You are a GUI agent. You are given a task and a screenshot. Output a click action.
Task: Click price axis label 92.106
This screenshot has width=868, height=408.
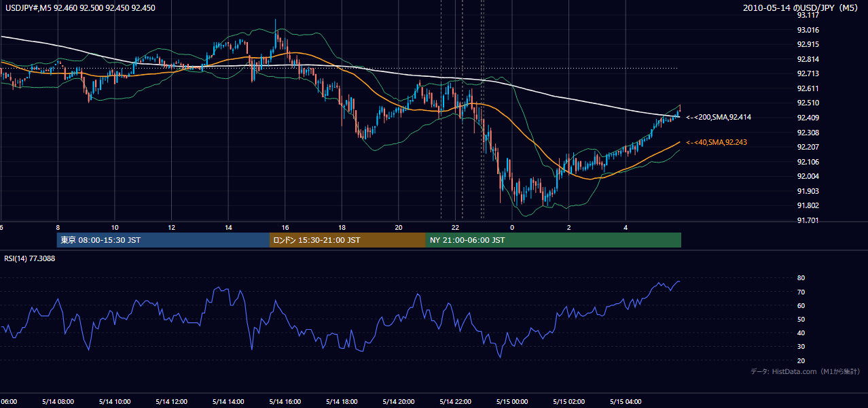tap(808, 162)
